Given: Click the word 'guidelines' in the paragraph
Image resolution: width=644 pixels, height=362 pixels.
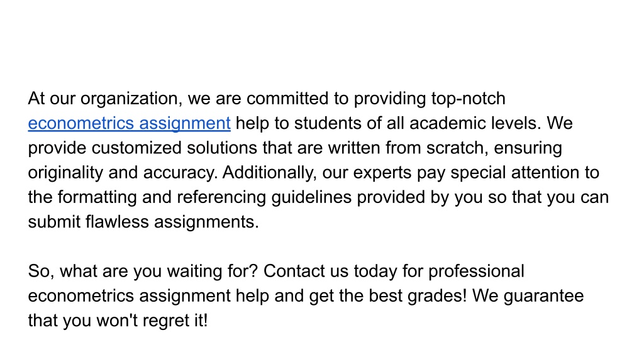Looking at the screenshot, I should tap(312, 197).
